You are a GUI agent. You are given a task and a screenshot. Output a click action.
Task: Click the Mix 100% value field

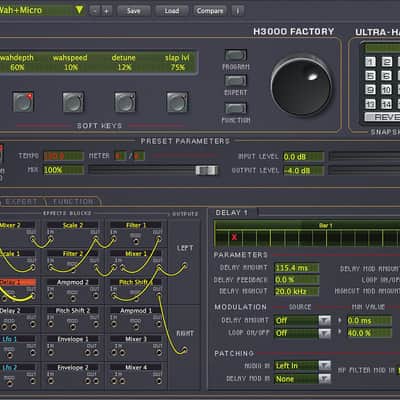[x=64, y=170]
